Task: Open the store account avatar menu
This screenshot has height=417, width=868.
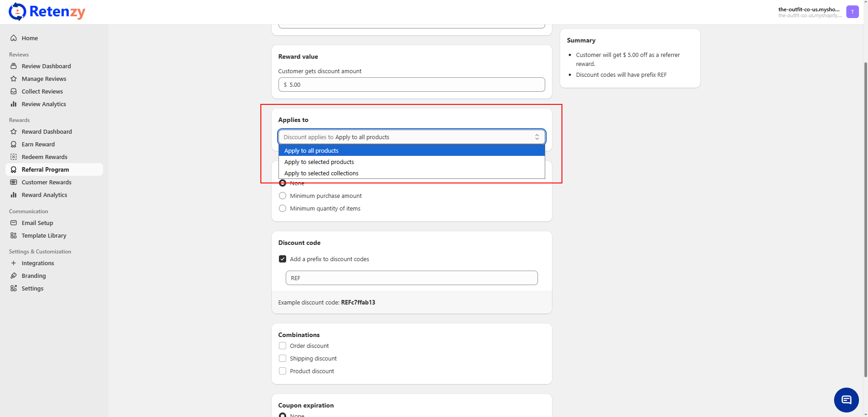Action: (x=852, y=12)
